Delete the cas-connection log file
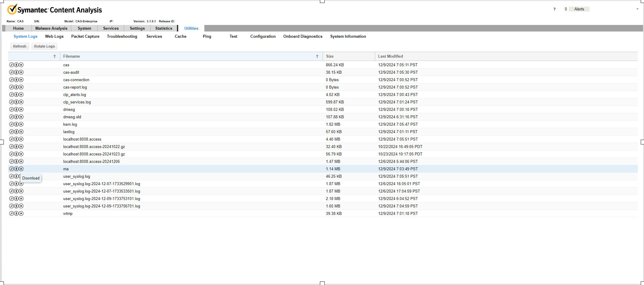 point(21,80)
